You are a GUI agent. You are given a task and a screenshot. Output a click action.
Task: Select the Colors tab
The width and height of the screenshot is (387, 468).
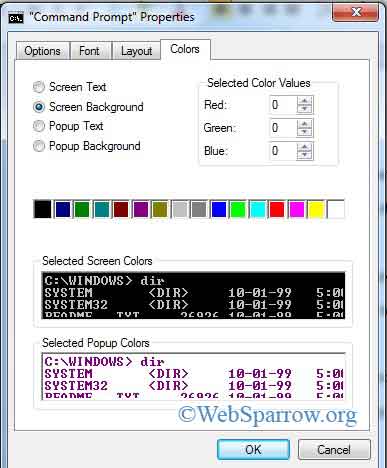coord(185,49)
